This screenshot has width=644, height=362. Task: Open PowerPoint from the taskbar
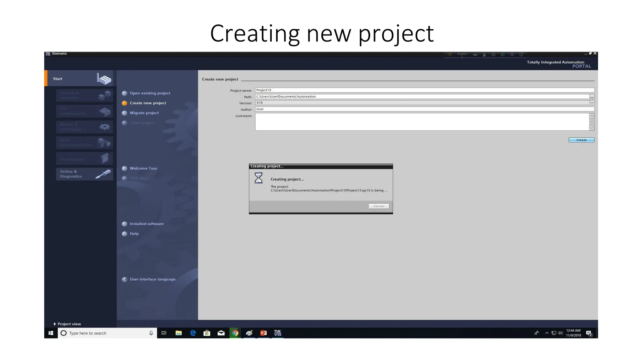(264, 333)
